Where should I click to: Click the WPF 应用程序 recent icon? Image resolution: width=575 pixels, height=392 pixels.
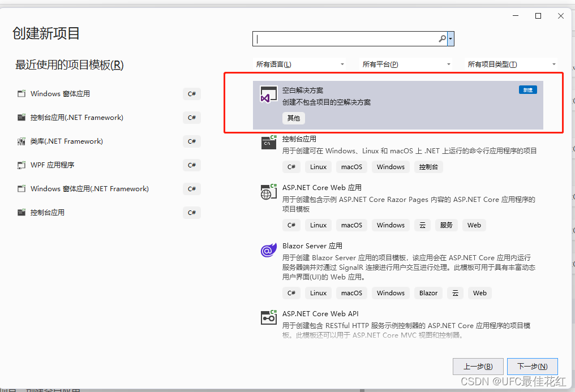click(22, 165)
